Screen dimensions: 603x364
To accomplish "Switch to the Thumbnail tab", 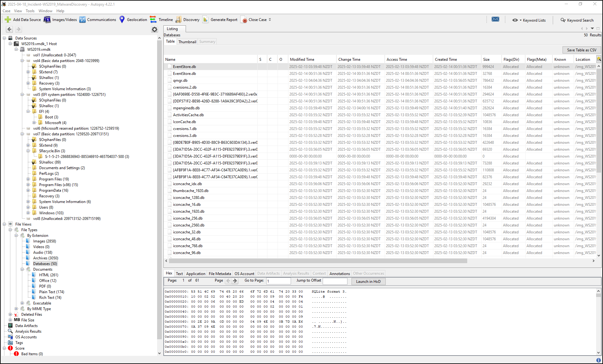I will pos(187,42).
